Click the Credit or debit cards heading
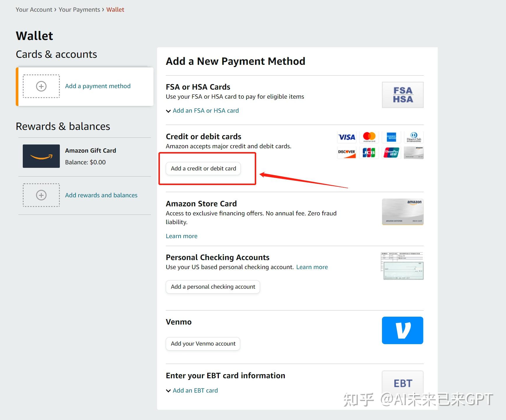 coord(203,137)
